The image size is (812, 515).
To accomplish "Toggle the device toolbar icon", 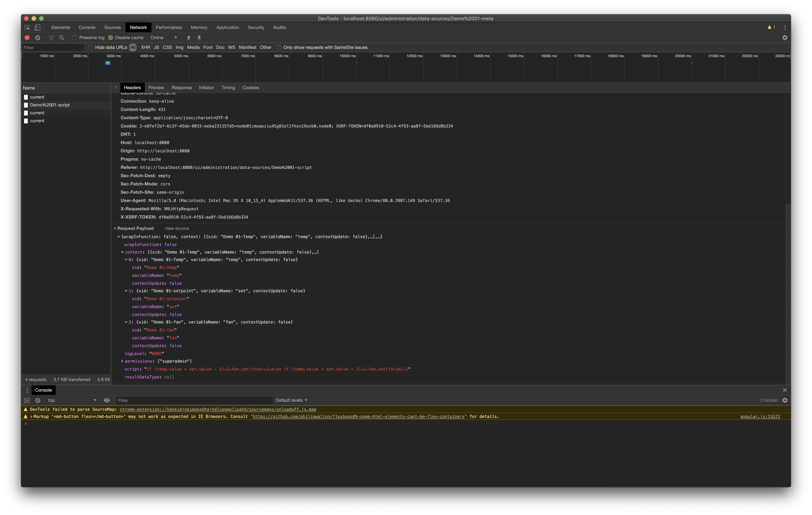I will (37, 27).
